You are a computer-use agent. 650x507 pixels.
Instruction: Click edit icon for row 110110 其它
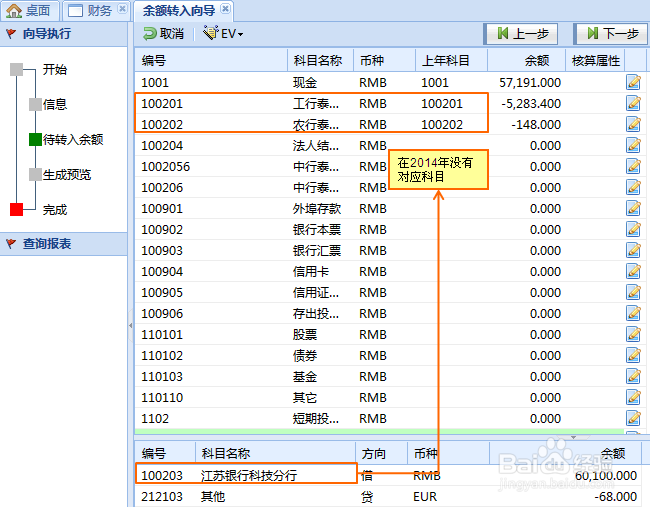[633, 397]
